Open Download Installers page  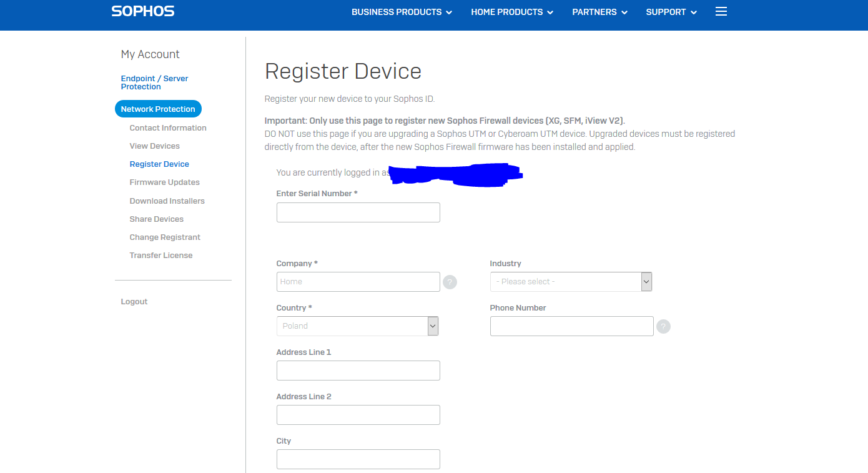click(167, 201)
